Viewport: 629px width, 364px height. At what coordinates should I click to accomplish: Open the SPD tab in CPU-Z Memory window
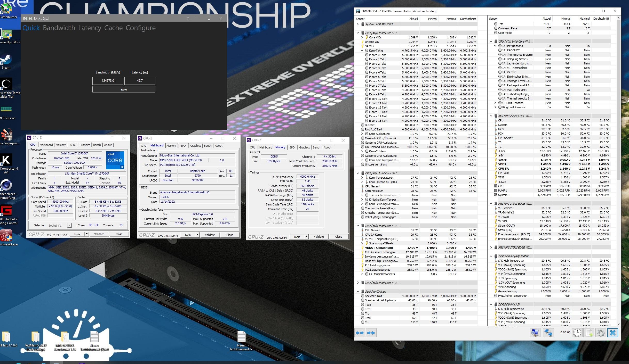coord(292,147)
